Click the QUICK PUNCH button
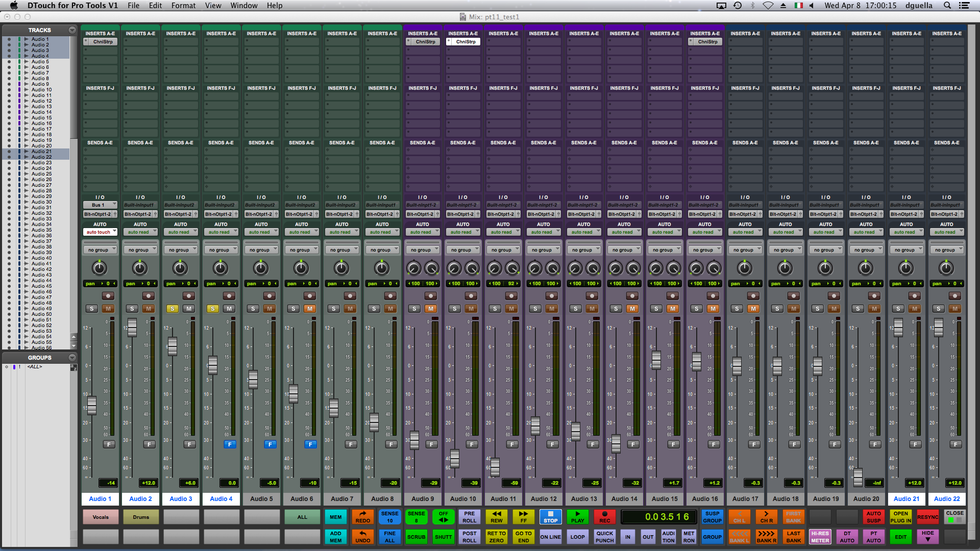 pos(604,537)
